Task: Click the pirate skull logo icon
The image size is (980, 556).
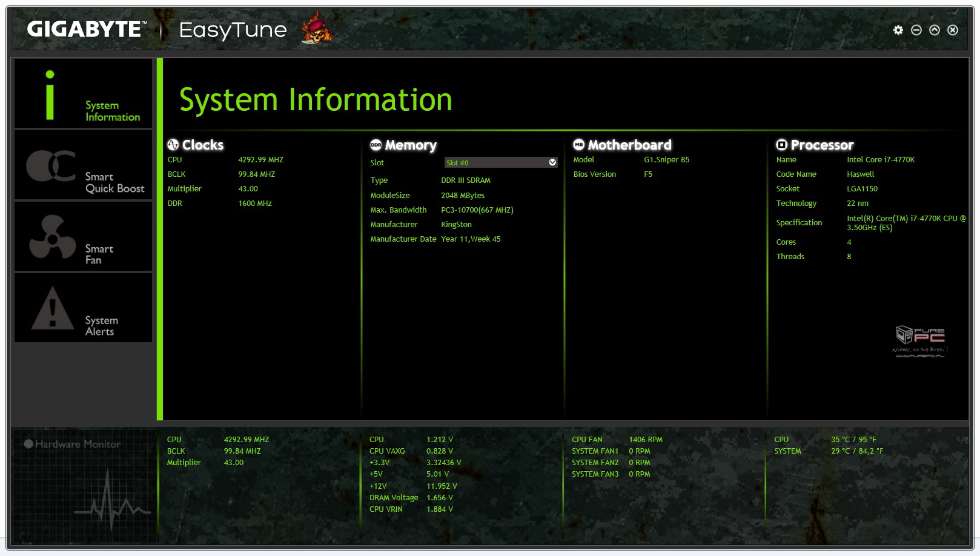Action: tap(317, 29)
